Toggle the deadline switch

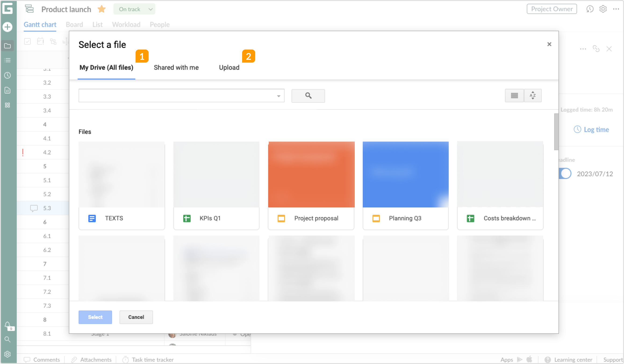pos(565,174)
